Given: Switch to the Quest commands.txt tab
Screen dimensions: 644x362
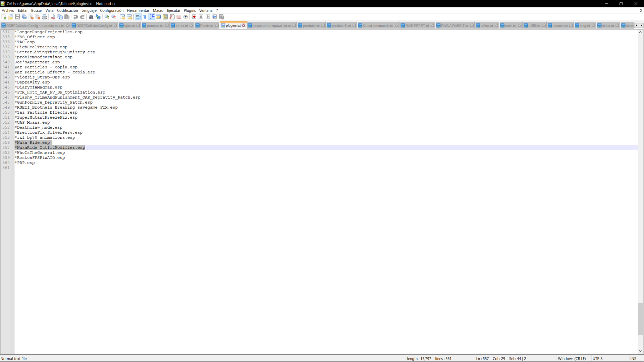Looking at the screenshot, I should click(378, 25).
